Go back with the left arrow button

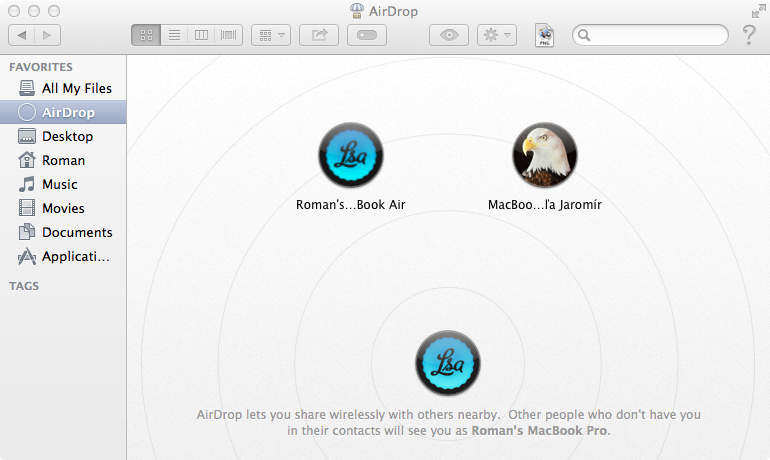tap(22, 35)
